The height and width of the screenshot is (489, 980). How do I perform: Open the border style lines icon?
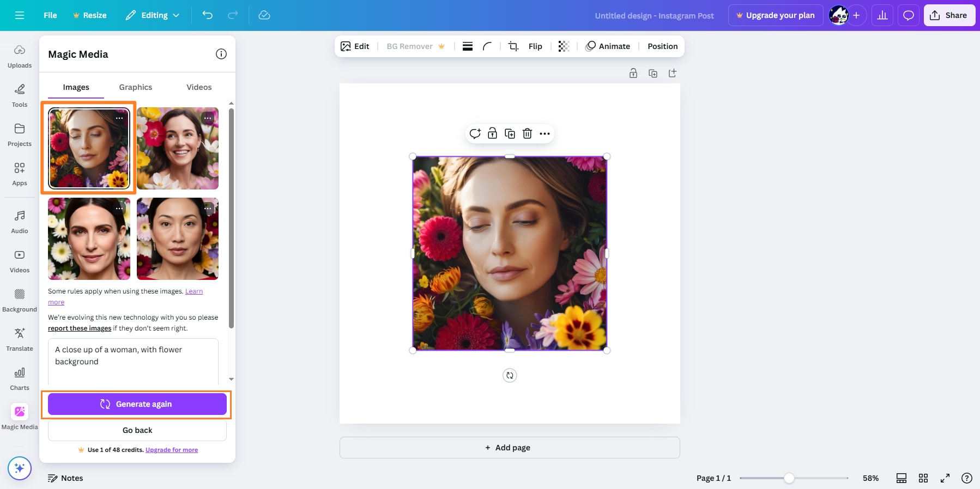468,46
